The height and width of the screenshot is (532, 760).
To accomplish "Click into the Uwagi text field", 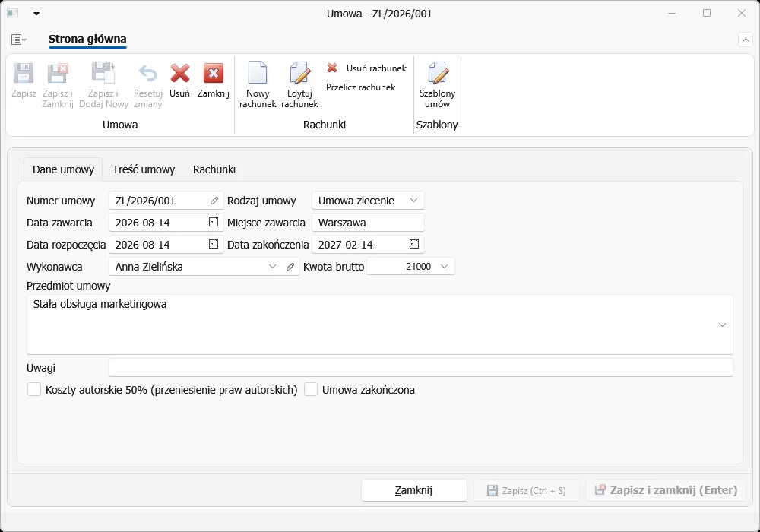I will [x=421, y=368].
